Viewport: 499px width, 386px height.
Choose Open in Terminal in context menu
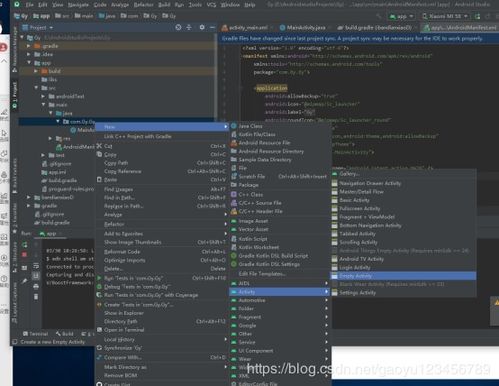pyautogui.click(x=161, y=330)
